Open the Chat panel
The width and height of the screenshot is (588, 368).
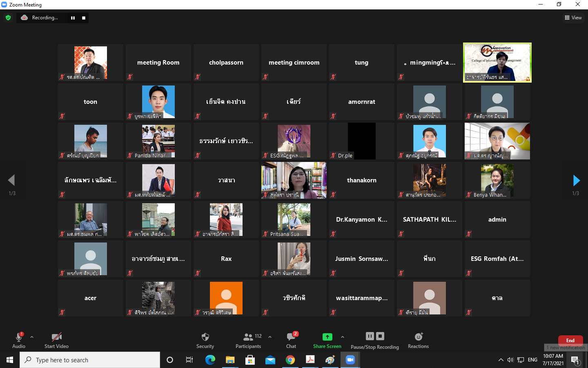[x=291, y=340]
